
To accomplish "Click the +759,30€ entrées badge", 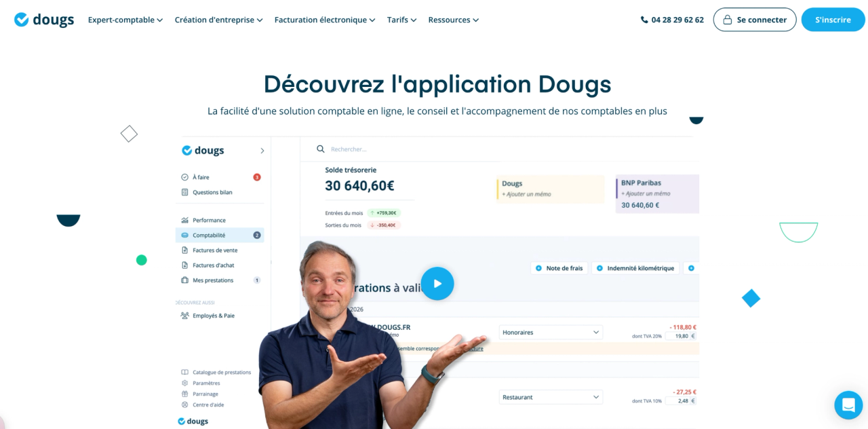I will 384,212.
